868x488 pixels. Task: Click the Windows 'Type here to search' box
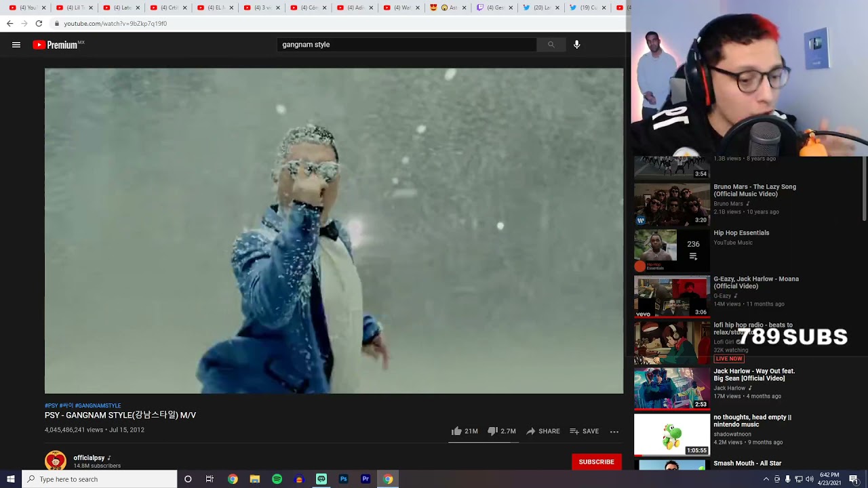tap(99, 479)
